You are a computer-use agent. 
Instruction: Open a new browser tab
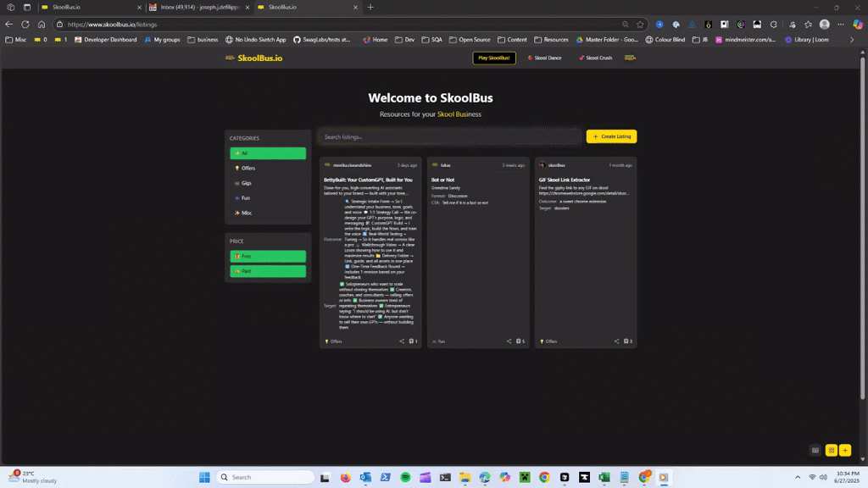click(370, 7)
